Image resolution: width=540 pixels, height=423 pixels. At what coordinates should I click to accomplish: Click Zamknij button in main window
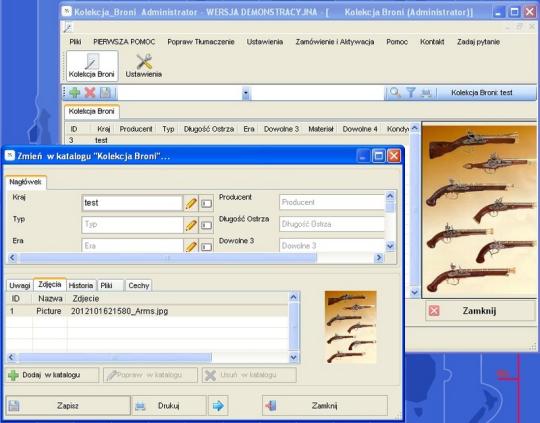coord(480,311)
